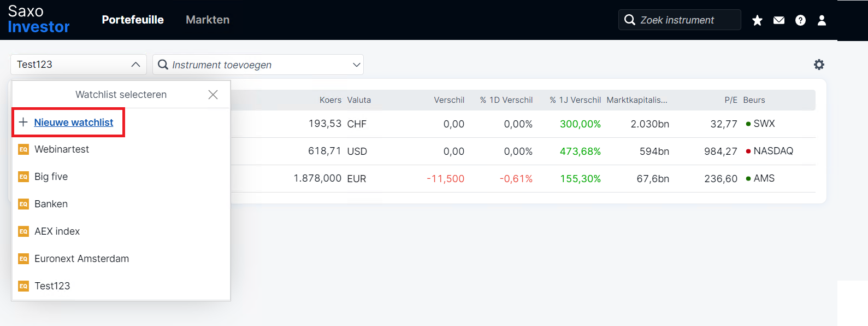The image size is (868, 326).
Task: Collapse the Test123 watchlist dropdown
Action: coord(135,65)
